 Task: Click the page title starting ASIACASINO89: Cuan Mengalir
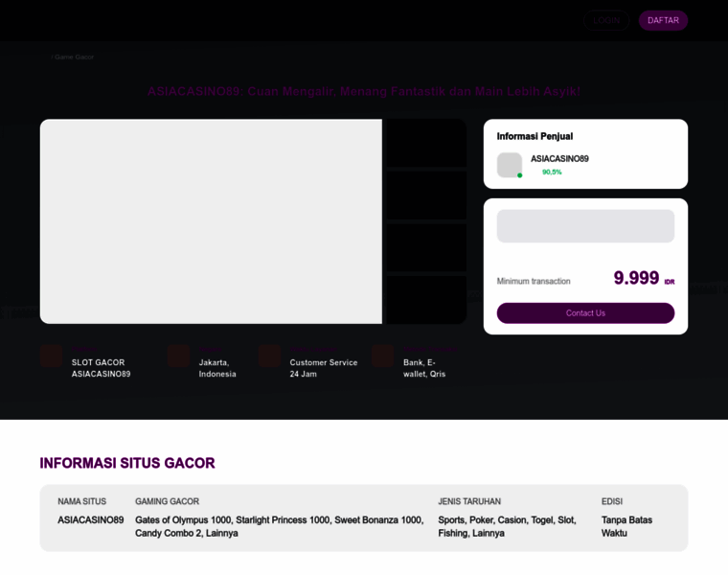(364, 91)
